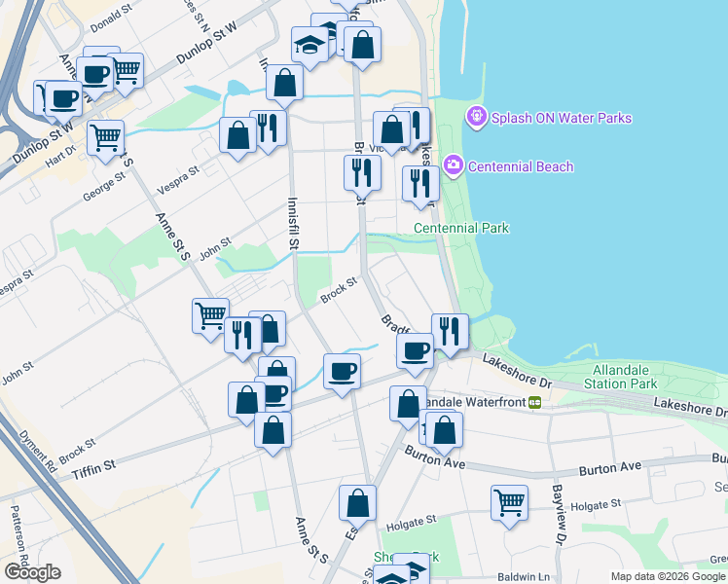
Task: Select the restaurant marker on Bradford St below Victoria
Action: tap(363, 175)
